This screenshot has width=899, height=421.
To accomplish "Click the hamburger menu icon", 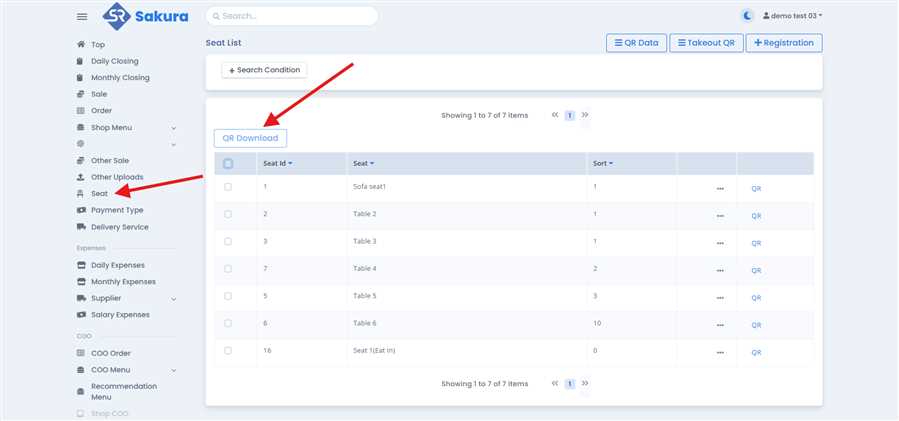I will (x=82, y=17).
